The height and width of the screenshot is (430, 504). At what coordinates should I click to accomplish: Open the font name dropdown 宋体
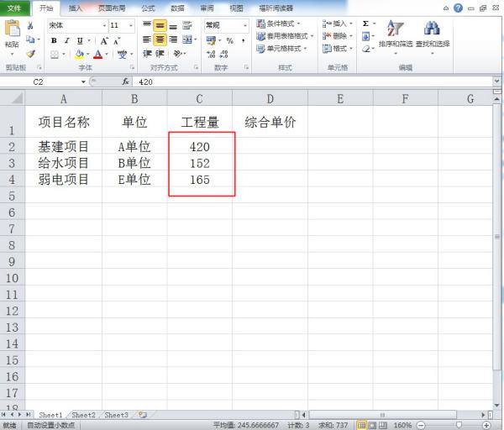(x=104, y=25)
